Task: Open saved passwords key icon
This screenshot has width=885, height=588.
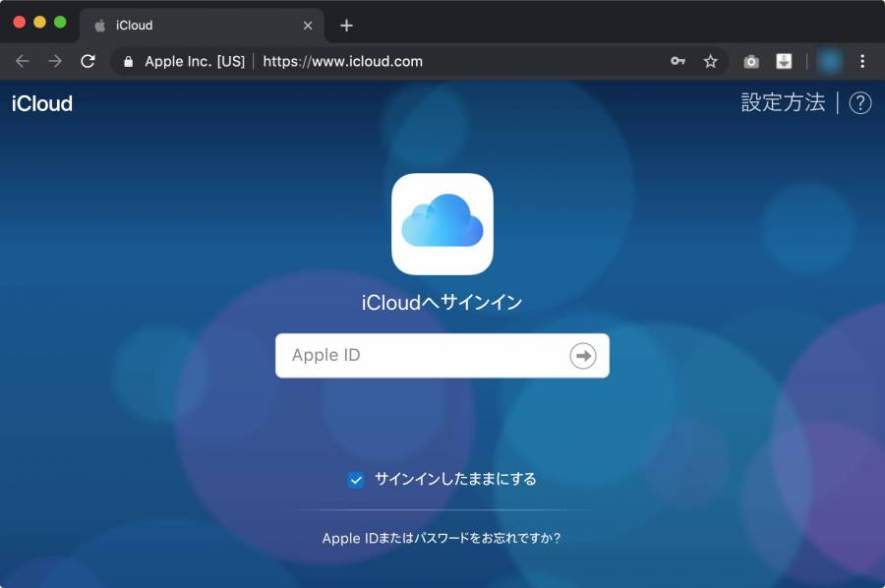Action: point(678,61)
